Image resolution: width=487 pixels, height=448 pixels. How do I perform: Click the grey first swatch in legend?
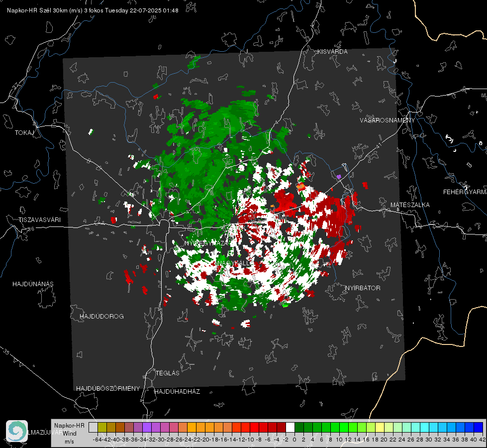(93, 427)
